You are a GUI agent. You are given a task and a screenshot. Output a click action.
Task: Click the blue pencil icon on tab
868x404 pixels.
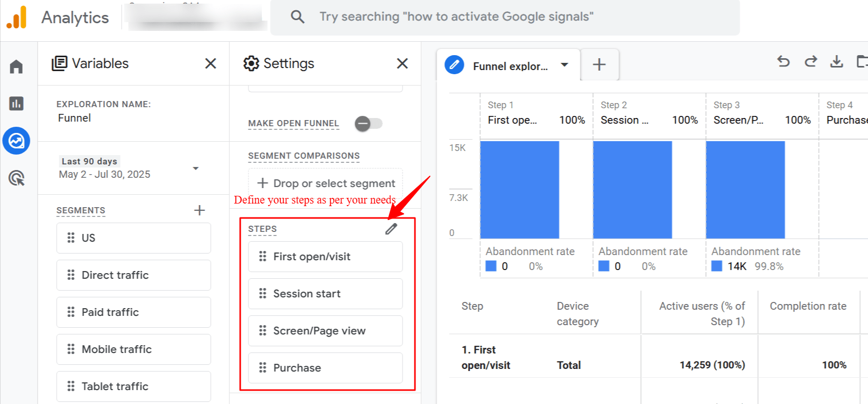pyautogui.click(x=454, y=65)
